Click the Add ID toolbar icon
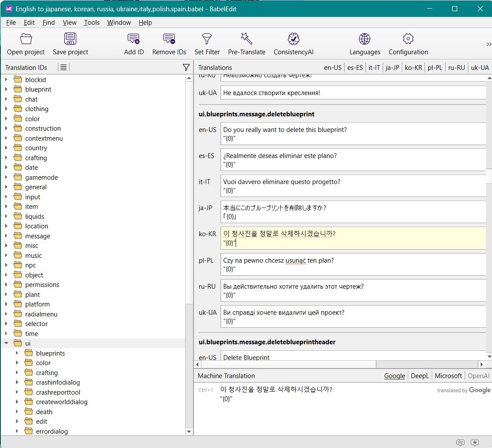This screenshot has width=492, height=448. (x=134, y=39)
